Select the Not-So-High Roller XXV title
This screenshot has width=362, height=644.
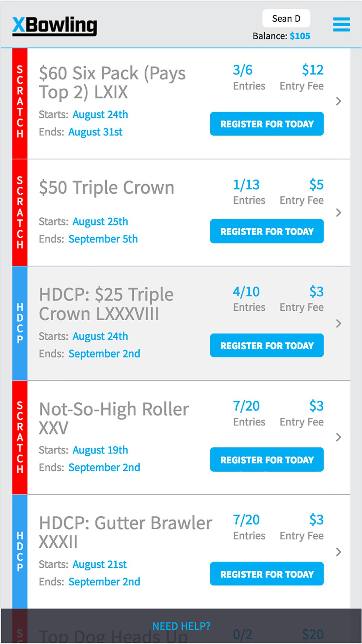coord(114,418)
